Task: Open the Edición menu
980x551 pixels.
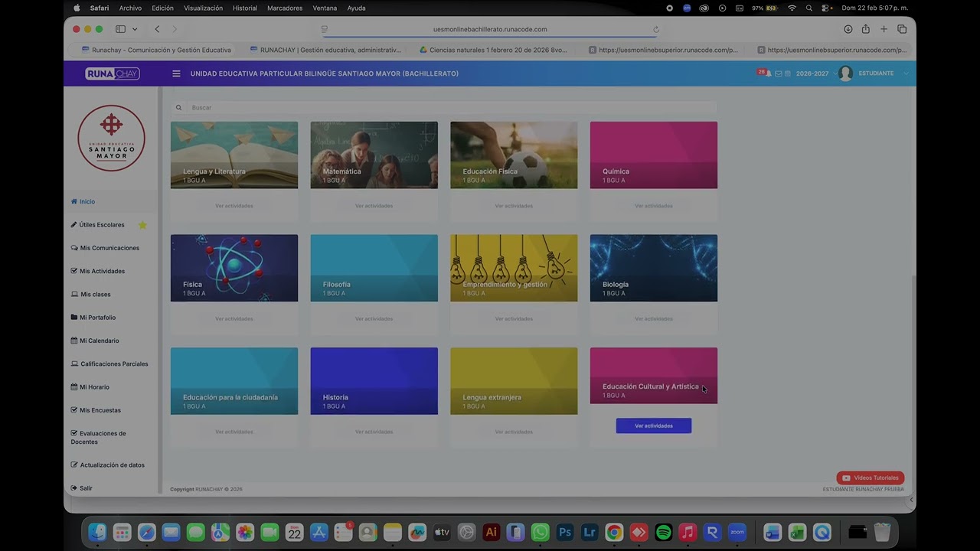Action: point(162,8)
